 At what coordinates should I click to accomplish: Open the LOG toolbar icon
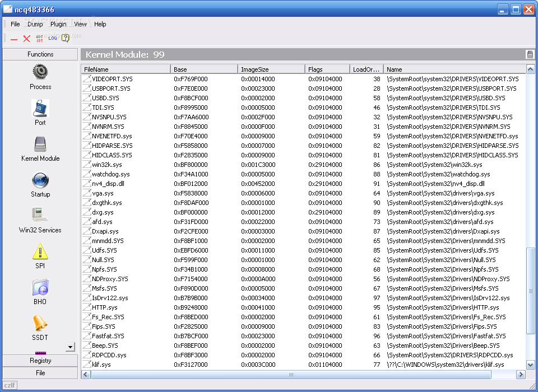[x=53, y=38]
